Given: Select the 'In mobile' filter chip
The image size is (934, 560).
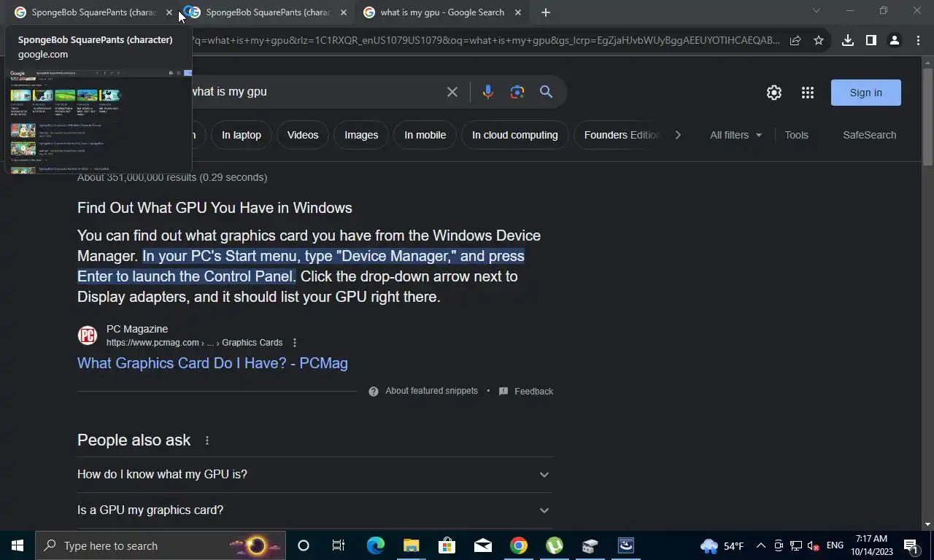Looking at the screenshot, I should (425, 135).
